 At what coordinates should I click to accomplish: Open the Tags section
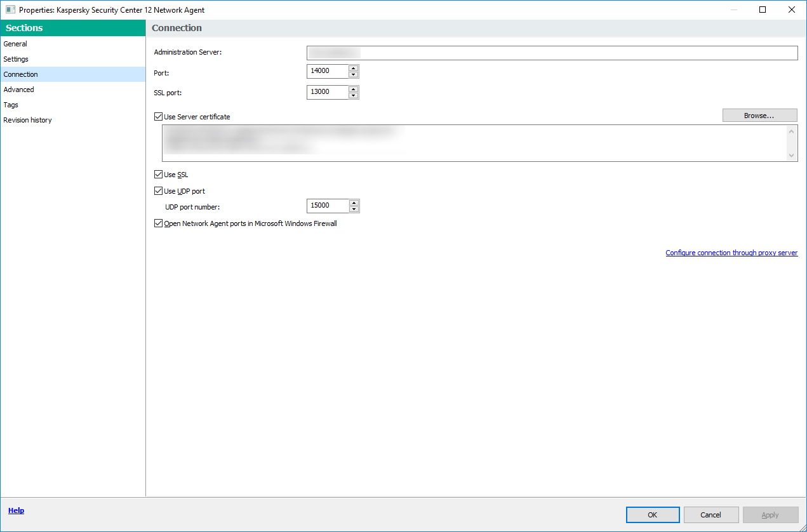coord(72,105)
